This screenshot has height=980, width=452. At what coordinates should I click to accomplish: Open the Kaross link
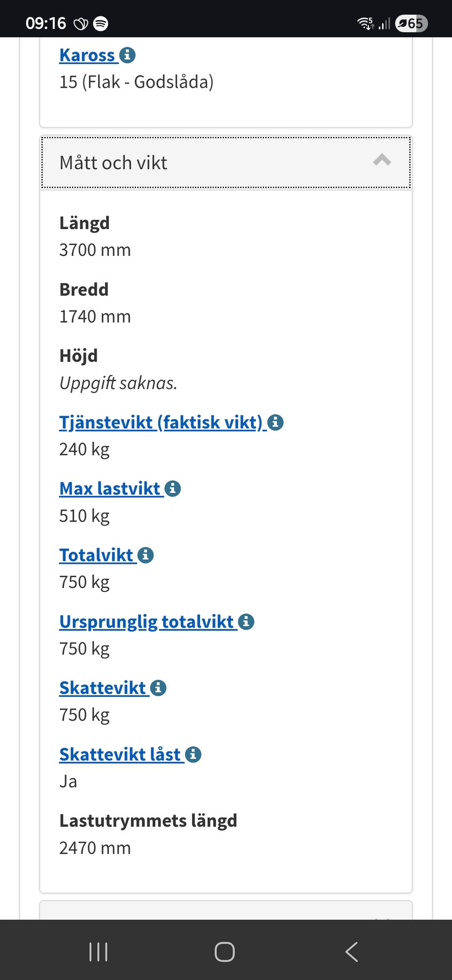[x=87, y=55]
